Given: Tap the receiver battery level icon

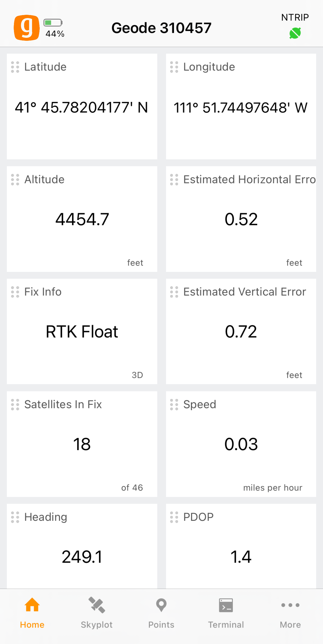Looking at the screenshot, I should (x=53, y=22).
